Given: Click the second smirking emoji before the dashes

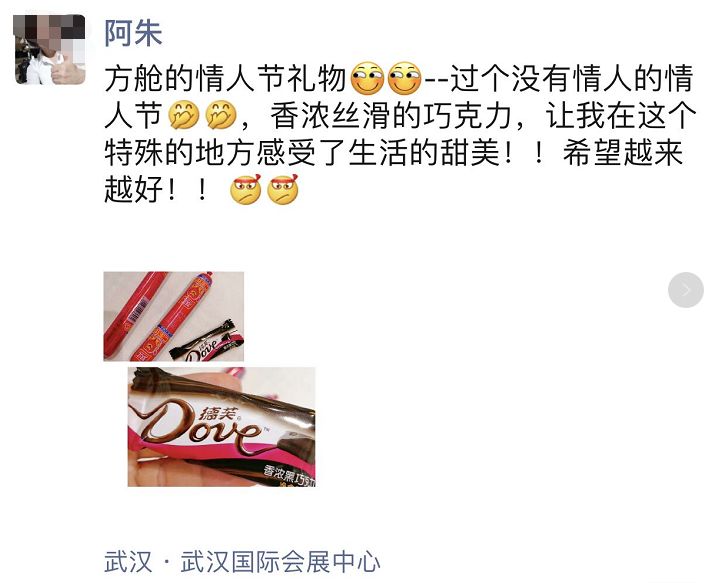Looking at the screenshot, I should point(404,78).
